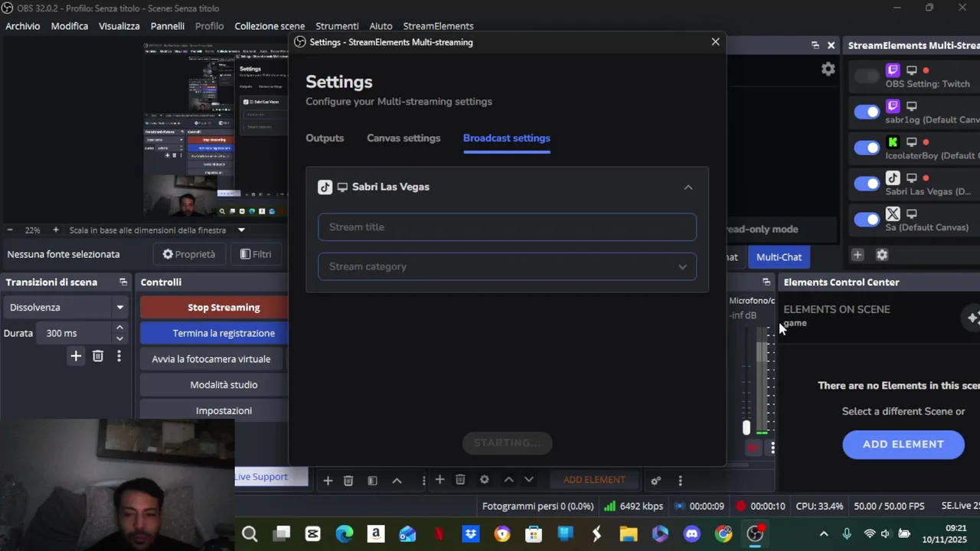Toggle the sabr1og output switch

867,112
